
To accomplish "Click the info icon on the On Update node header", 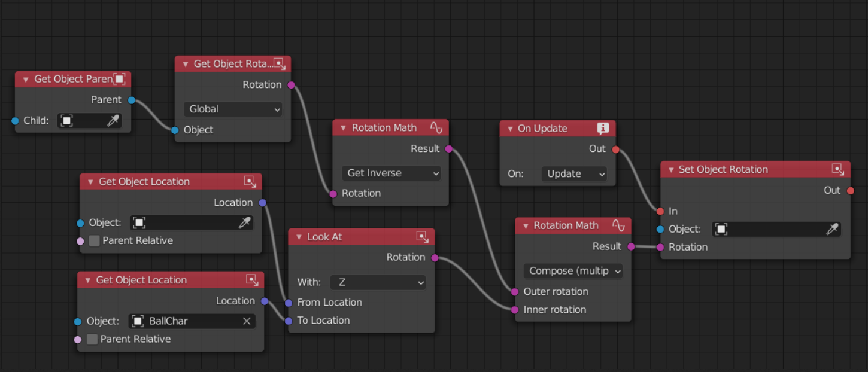I will coord(603,128).
